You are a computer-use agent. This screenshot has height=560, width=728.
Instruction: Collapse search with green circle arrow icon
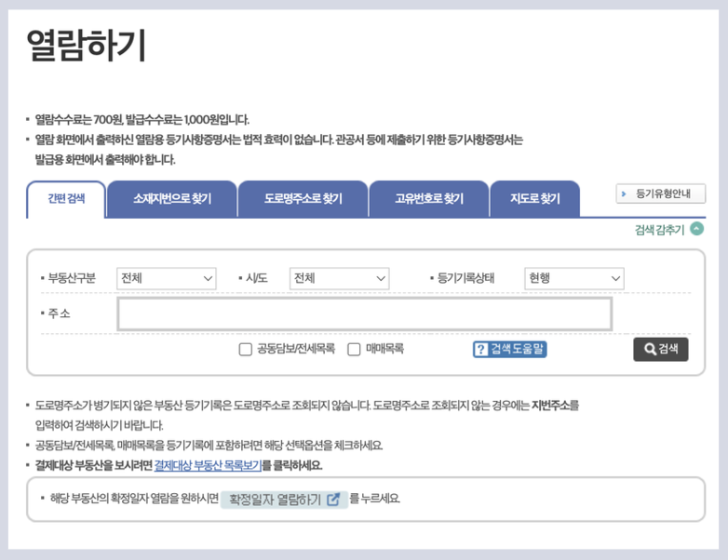coord(696,229)
